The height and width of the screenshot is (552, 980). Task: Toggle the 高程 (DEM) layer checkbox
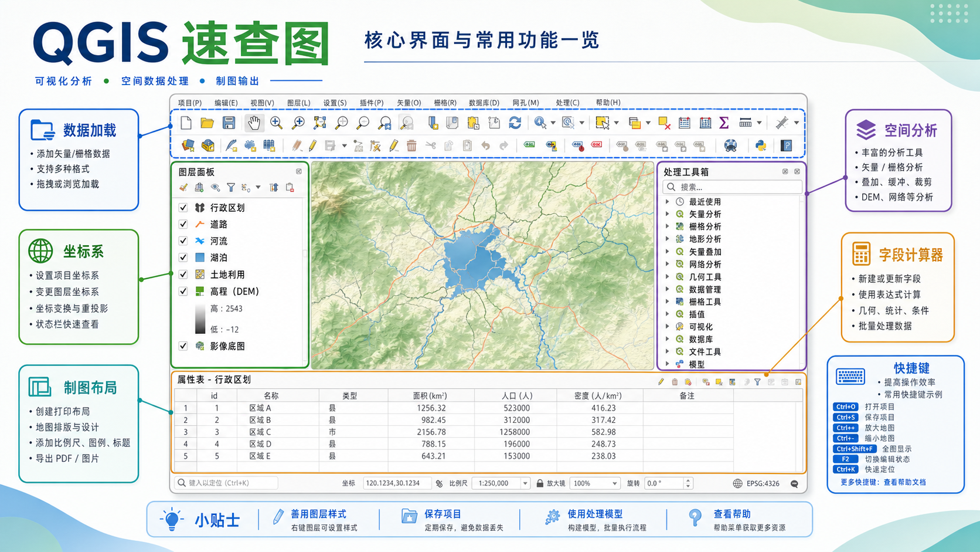click(183, 291)
